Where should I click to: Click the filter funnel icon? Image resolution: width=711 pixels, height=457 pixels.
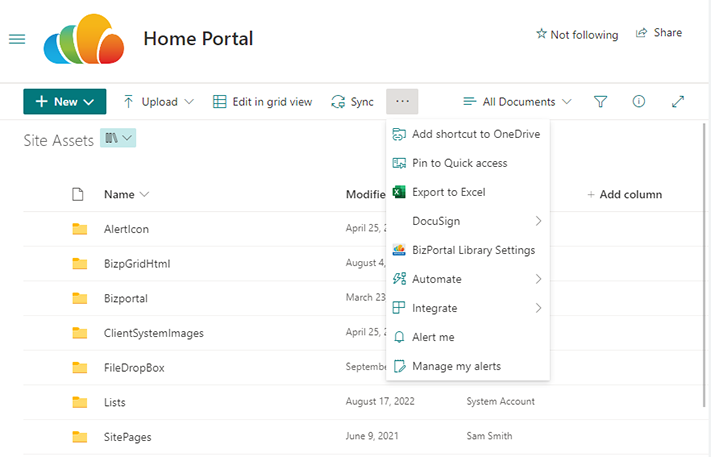pyautogui.click(x=600, y=102)
